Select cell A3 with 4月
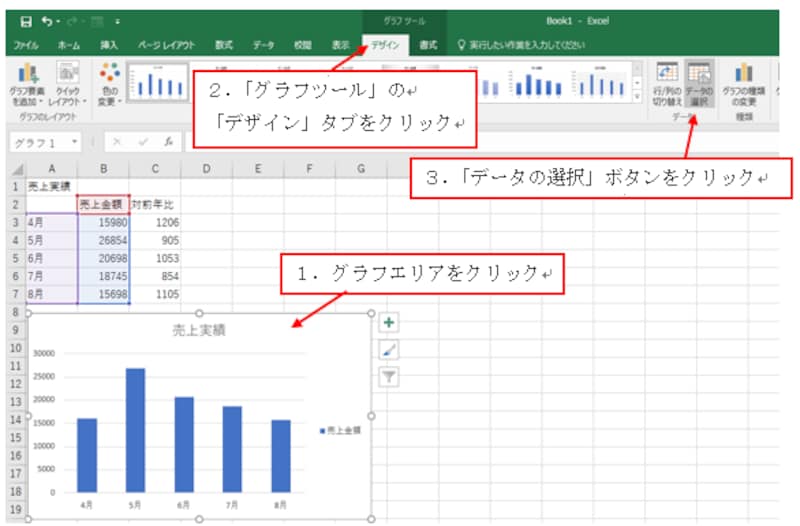The width and height of the screenshot is (800, 526). click(x=52, y=222)
